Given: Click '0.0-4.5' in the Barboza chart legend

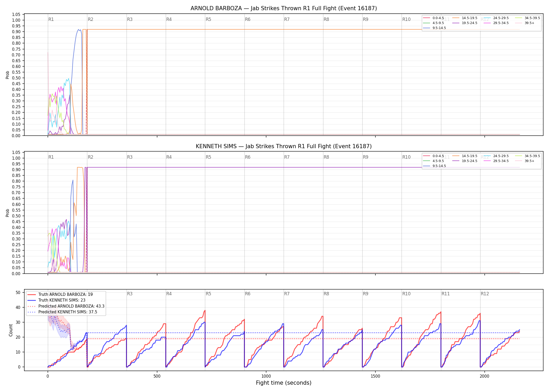Looking at the screenshot, I should pyautogui.click(x=438, y=18).
